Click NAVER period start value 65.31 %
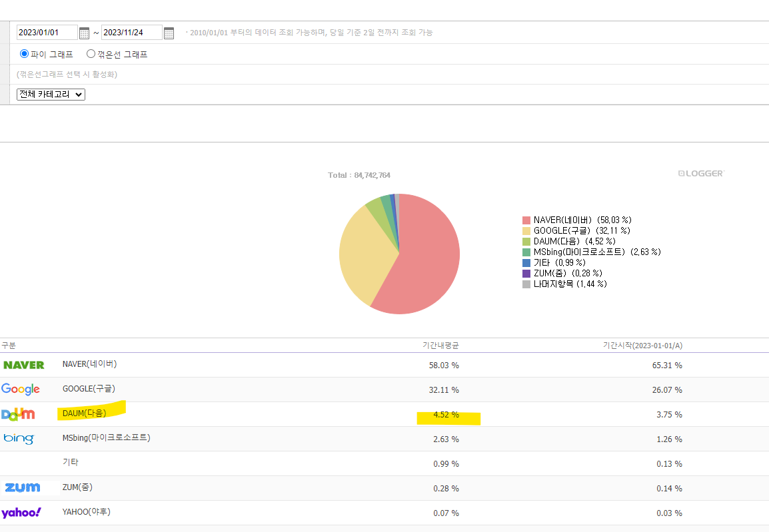 tap(667, 366)
